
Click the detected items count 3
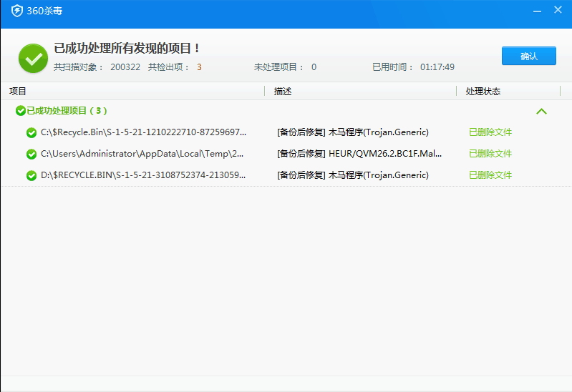click(x=199, y=67)
